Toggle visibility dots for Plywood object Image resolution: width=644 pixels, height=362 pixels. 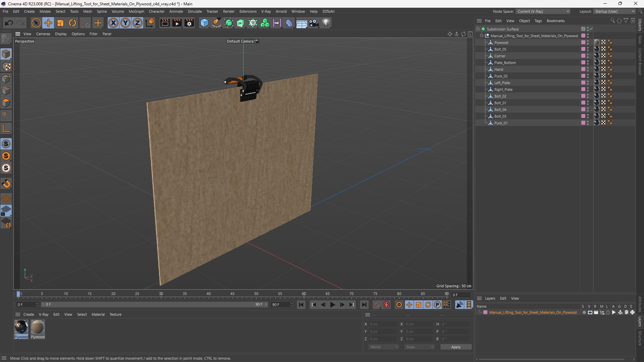click(x=588, y=42)
